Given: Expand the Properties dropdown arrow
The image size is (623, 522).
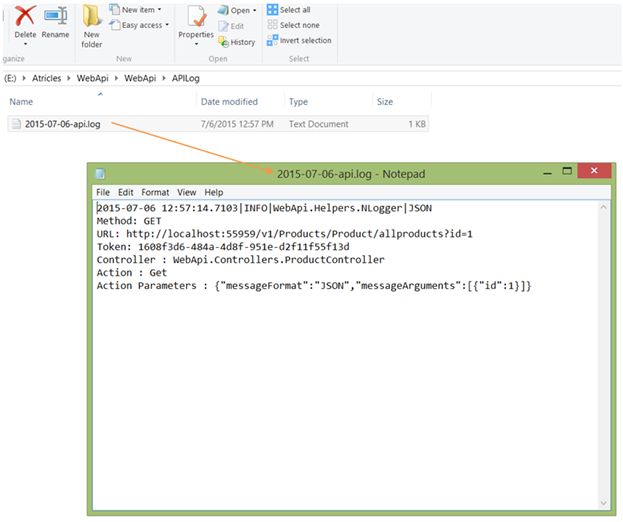Looking at the screenshot, I should (196, 44).
